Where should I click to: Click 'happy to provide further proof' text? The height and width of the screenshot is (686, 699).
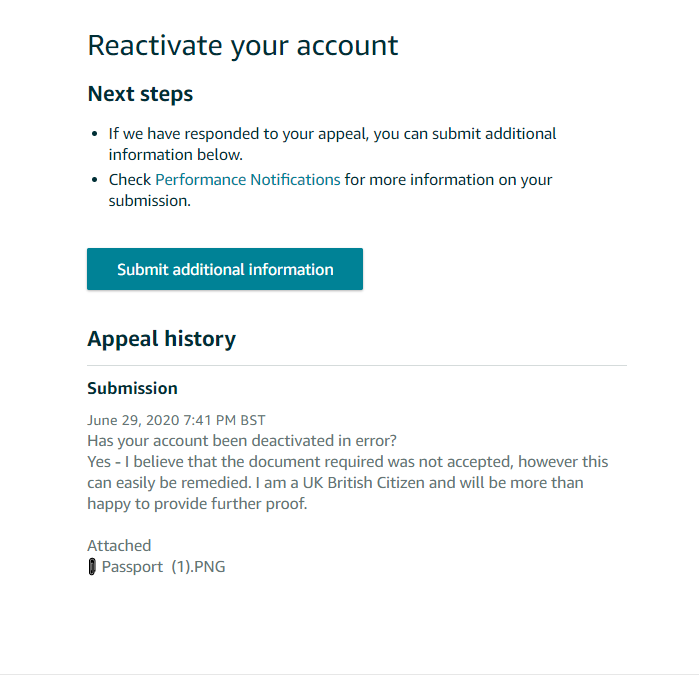197,504
